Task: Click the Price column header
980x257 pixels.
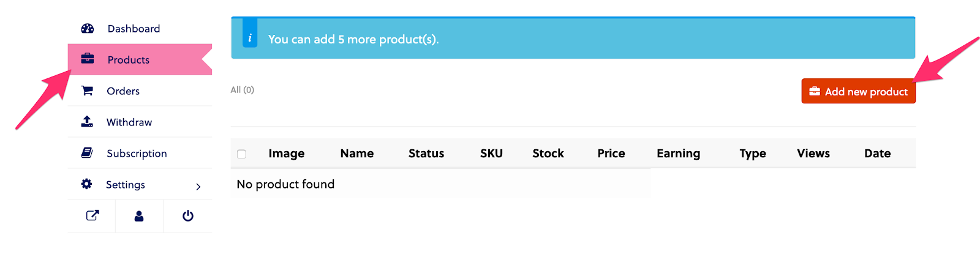Action: click(x=611, y=154)
